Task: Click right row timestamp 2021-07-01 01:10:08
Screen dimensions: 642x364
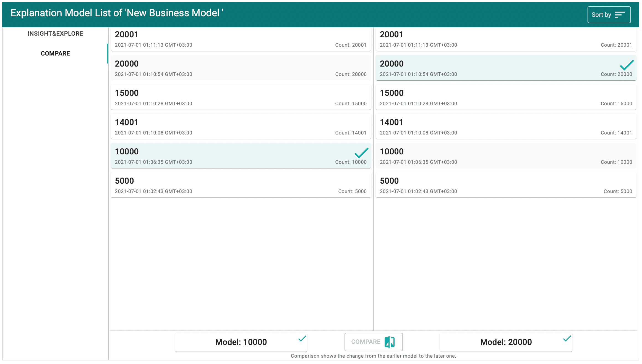Action: coord(418,133)
